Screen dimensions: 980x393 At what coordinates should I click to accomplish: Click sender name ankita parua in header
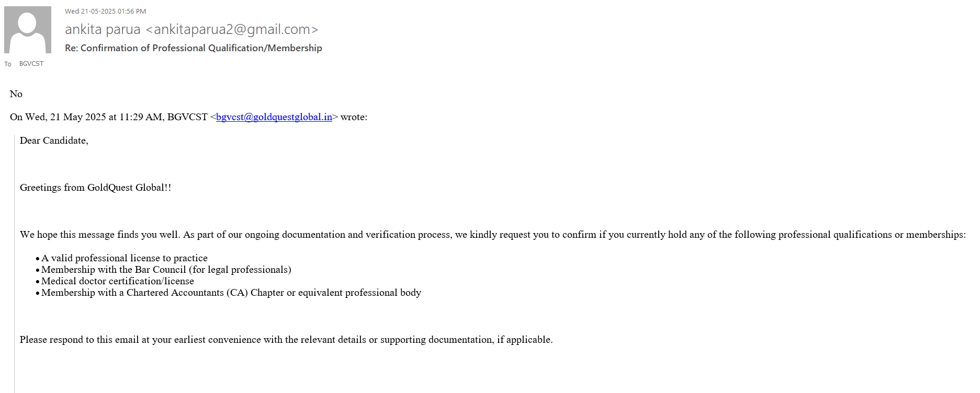[x=103, y=30]
